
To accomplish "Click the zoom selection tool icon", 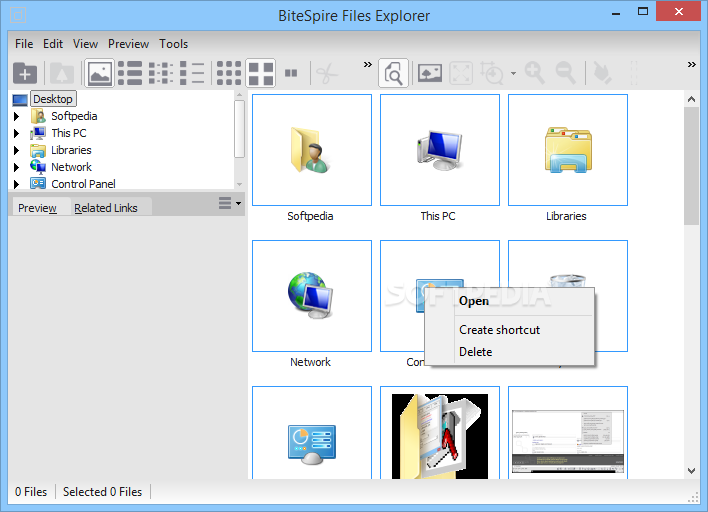I will pyautogui.click(x=492, y=73).
